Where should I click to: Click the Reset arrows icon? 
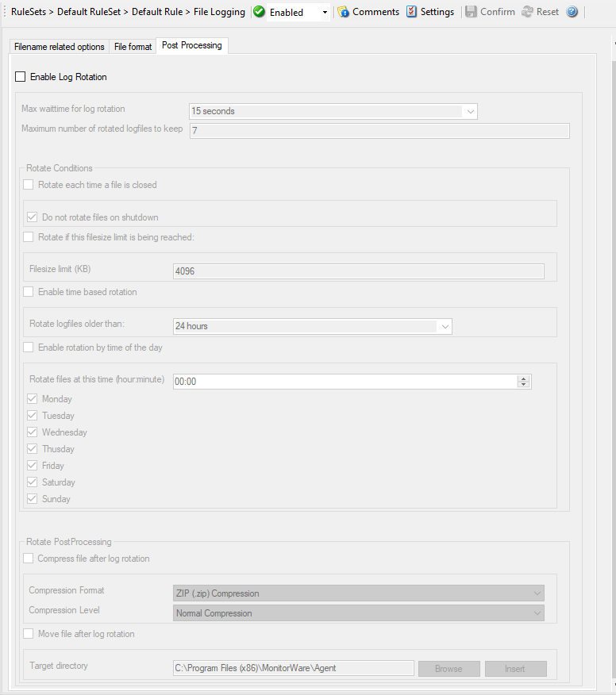coord(527,12)
